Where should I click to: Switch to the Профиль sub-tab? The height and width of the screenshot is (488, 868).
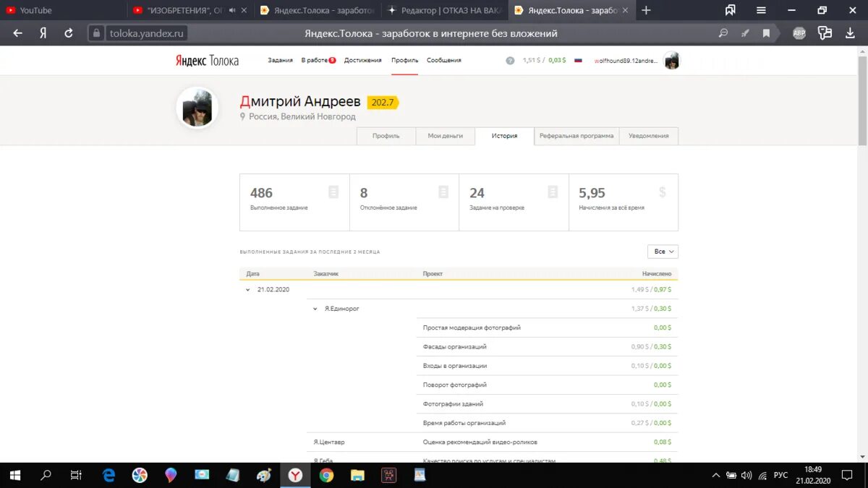point(386,136)
